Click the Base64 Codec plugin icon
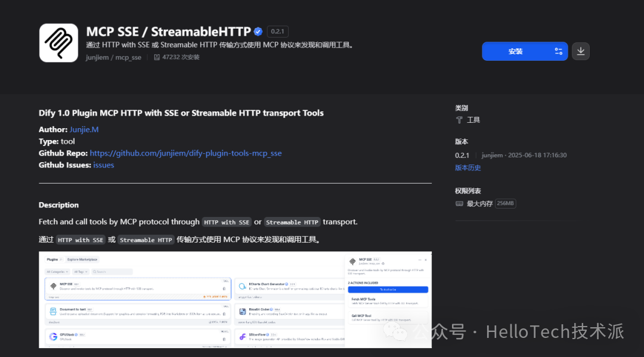This screenshot has width=644, height=357. pos(241,310)
